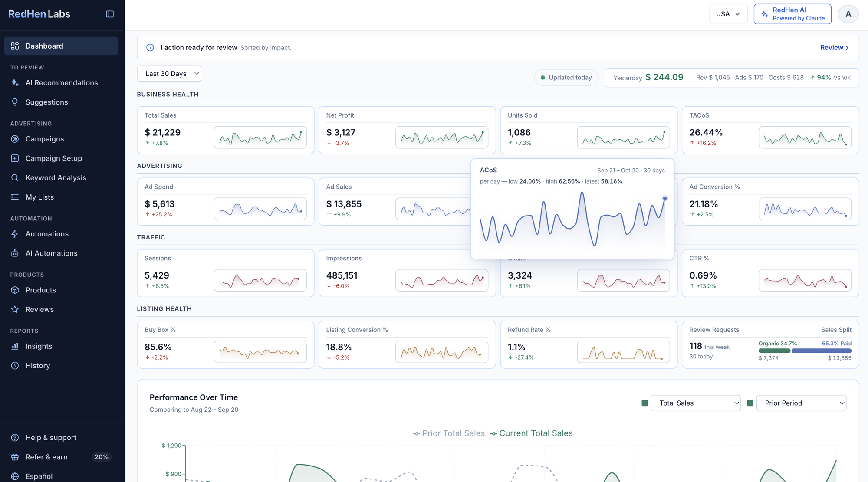Click green swatch beside Prior Period dropdown
This screenshot has width=868, height=482.
(750, 403)
